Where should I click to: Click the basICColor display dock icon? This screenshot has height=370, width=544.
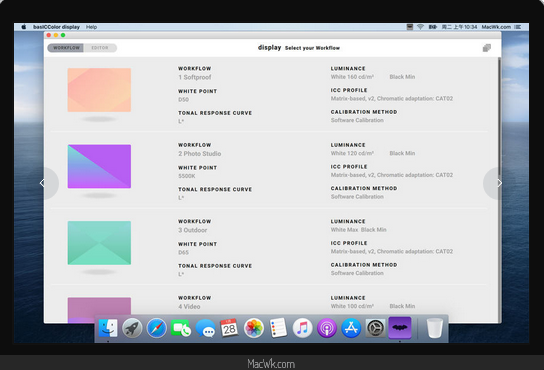[400, 328]
